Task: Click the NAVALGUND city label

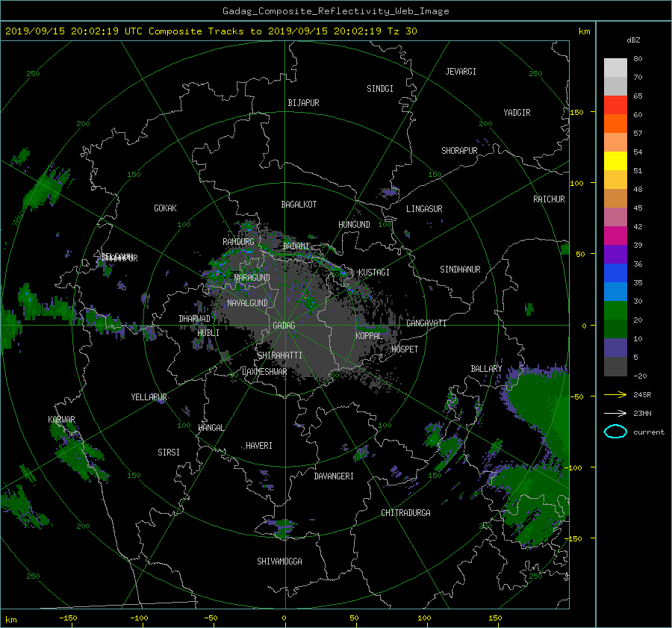Action: 247,302
